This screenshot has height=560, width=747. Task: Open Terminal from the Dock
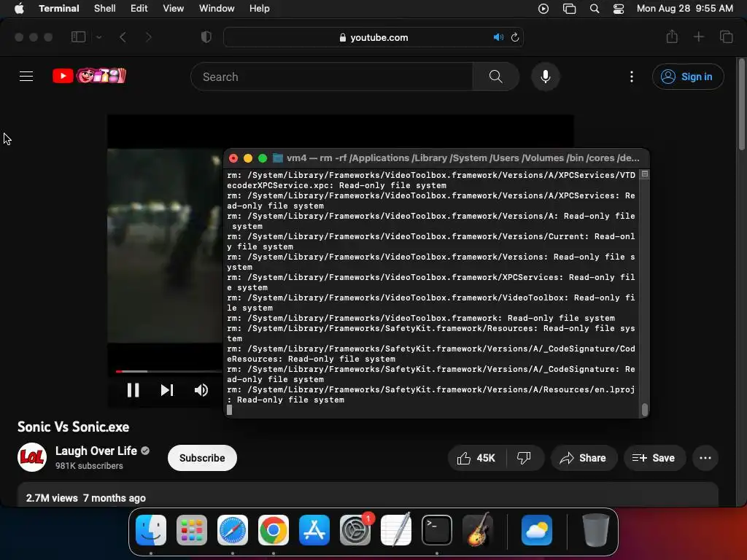click(437, 530)
